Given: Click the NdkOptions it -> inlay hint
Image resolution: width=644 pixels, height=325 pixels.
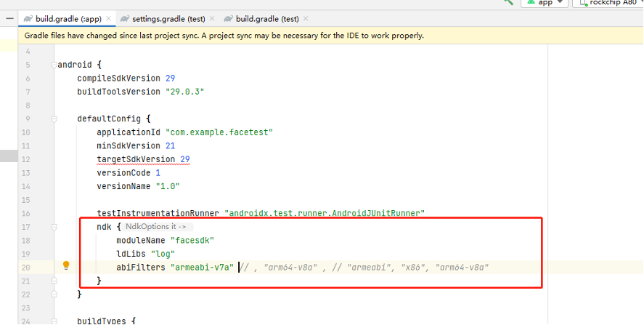Looking at the screenshot, I should (157, 227).
